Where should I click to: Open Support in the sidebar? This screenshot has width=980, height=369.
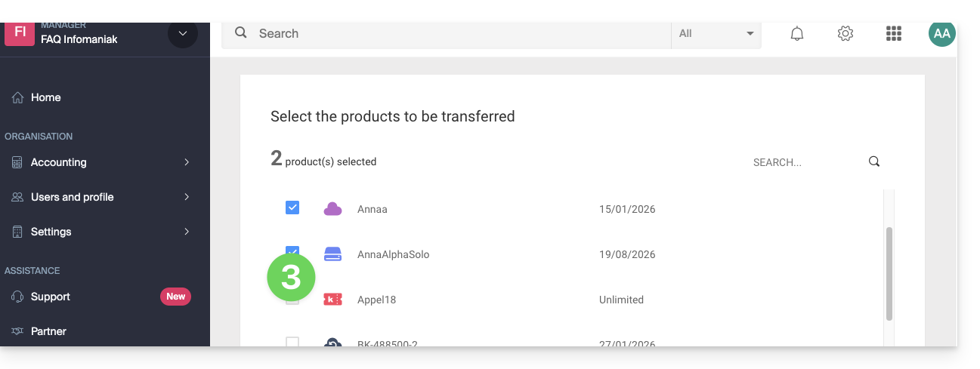51,297
